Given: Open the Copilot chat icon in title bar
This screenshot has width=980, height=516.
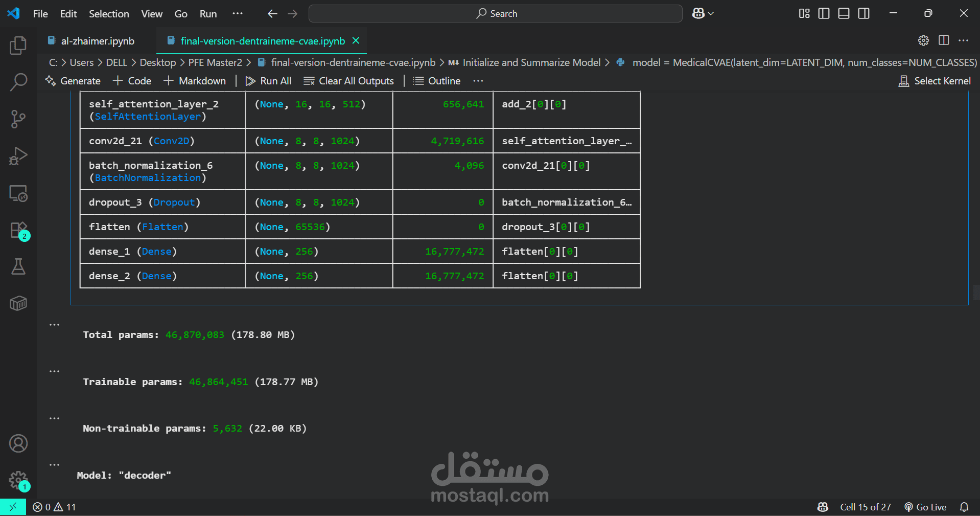Looking at the screenshot, I should click(698, 14).
